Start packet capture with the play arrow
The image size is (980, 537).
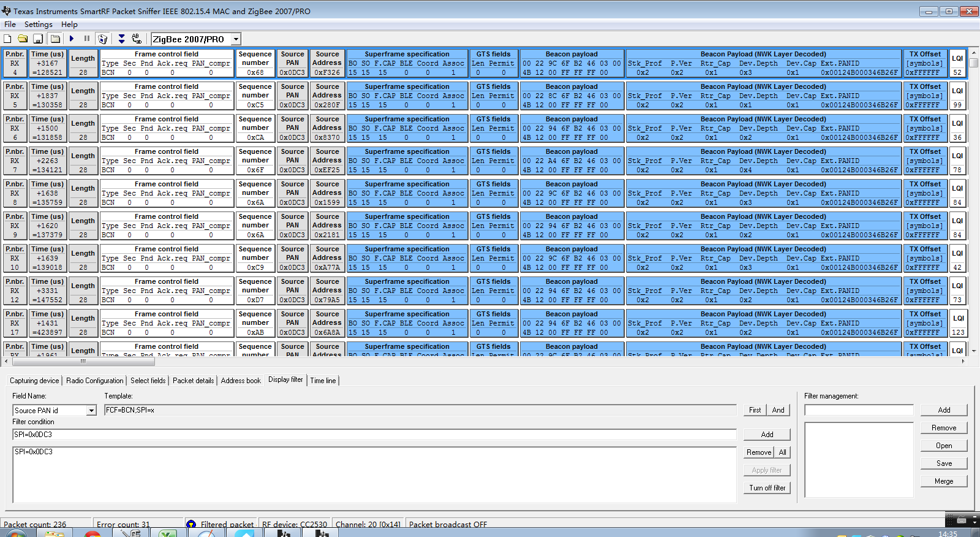[x=72, y=39]
